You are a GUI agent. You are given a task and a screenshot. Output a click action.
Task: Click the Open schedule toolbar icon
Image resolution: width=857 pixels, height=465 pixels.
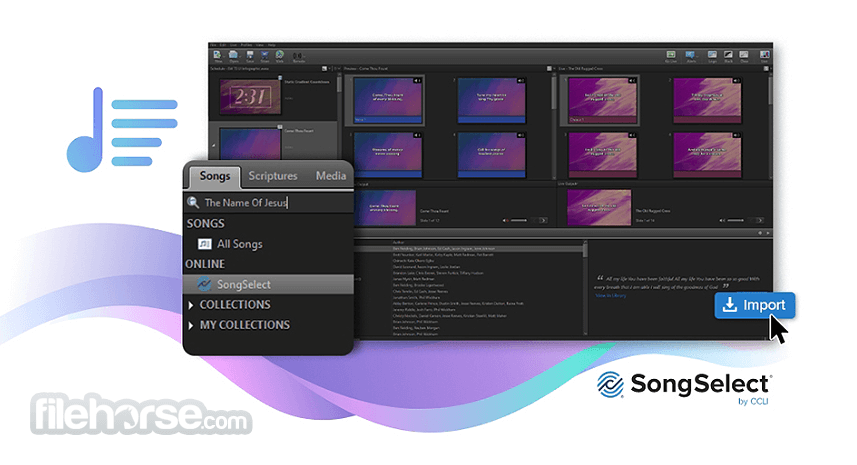(233, 55)
